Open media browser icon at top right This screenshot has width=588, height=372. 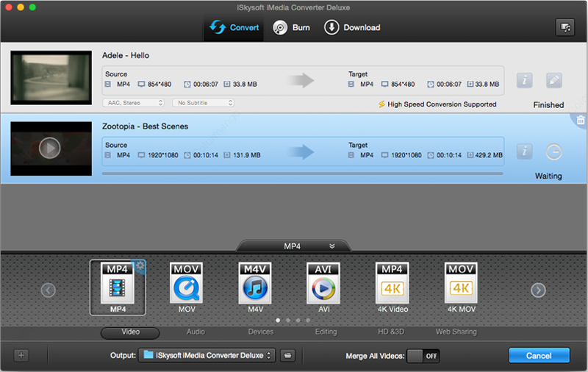[x=565, y=27]
